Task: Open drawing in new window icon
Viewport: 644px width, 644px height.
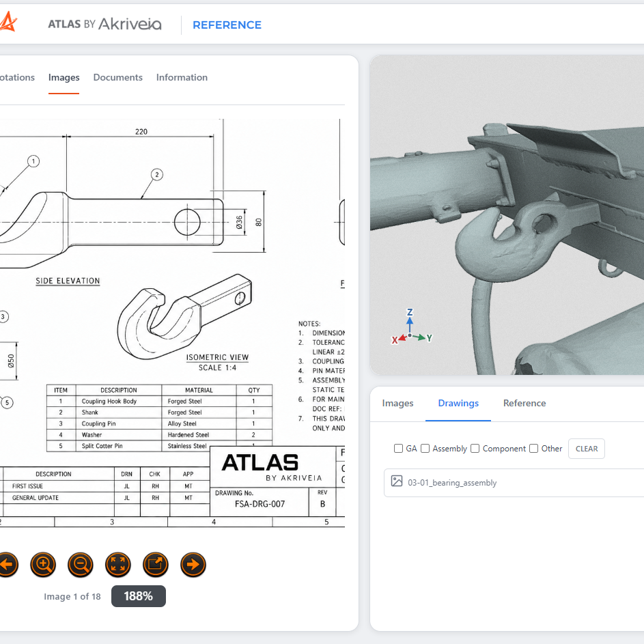Action: pos(156,565)
